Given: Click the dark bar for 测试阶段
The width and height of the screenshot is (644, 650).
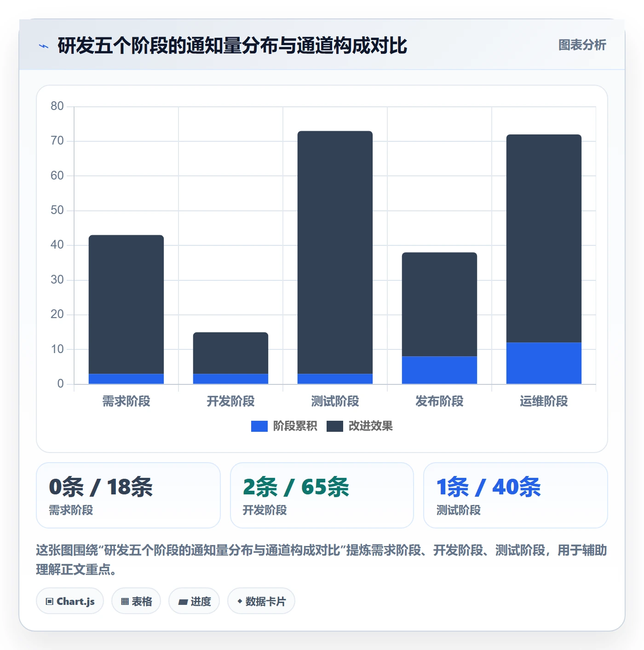Looking at the screenshot, I should point(335,252).
